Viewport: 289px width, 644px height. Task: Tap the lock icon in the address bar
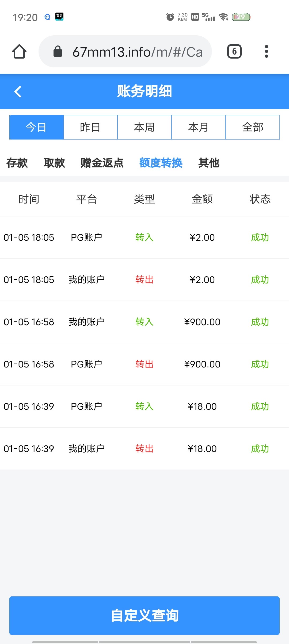[58, 51]
